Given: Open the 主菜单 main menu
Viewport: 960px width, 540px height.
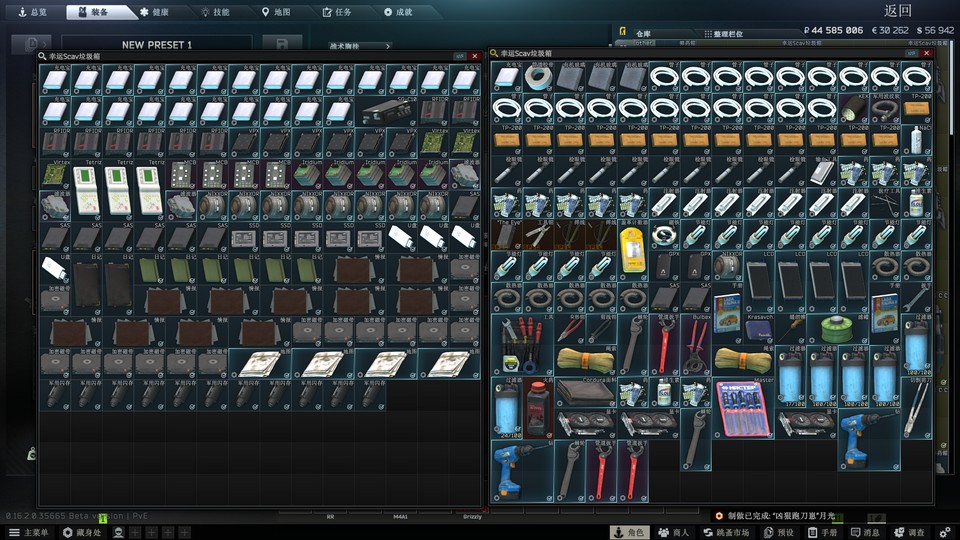Looking at the screenshot, I should (29, 533).
